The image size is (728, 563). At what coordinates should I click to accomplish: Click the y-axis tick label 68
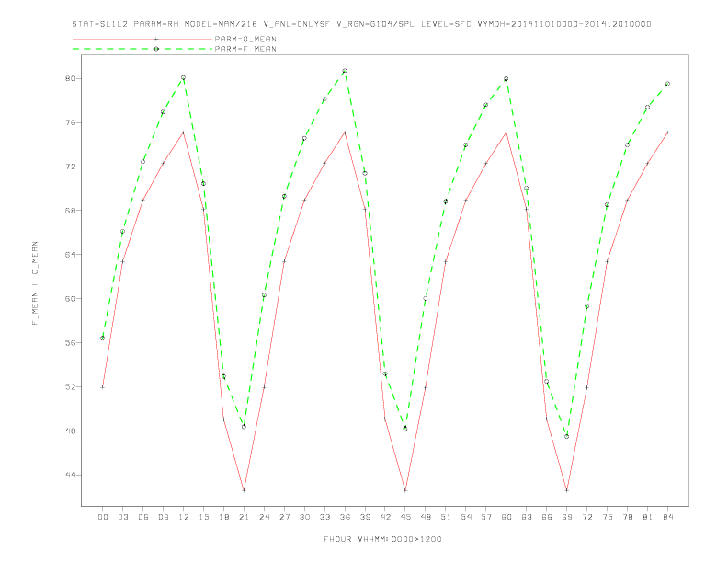click(x=70, y=211)
